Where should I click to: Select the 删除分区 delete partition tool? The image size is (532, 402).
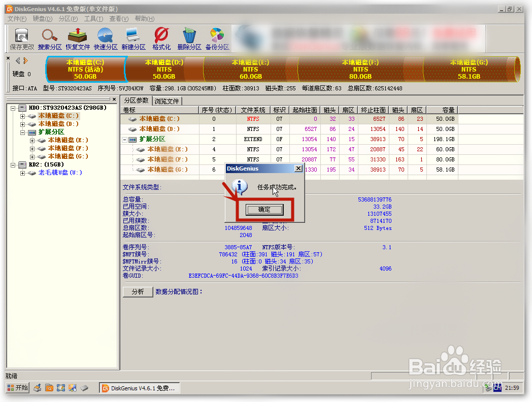click(189, 40)
